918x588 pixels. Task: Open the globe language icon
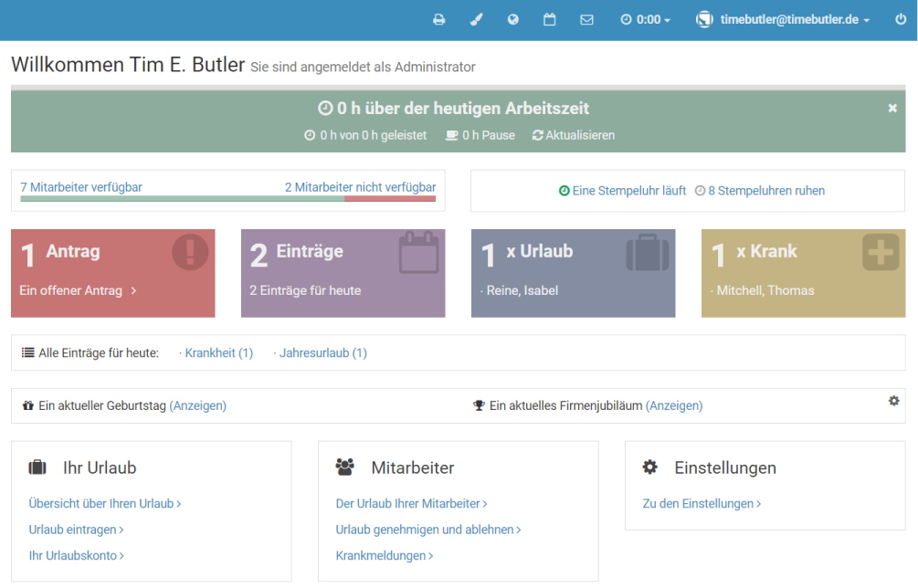[x=513, y=19]
